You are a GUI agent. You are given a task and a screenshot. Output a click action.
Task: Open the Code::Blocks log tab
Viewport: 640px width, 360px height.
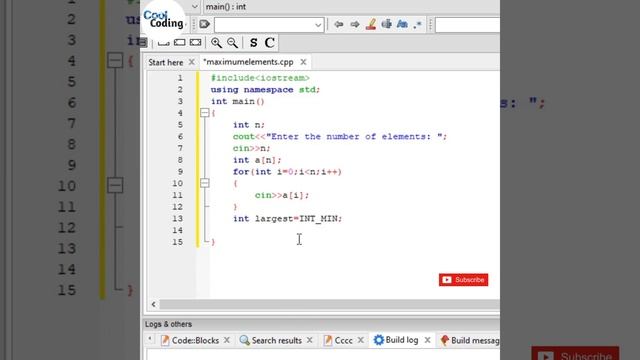pos(190,340)
